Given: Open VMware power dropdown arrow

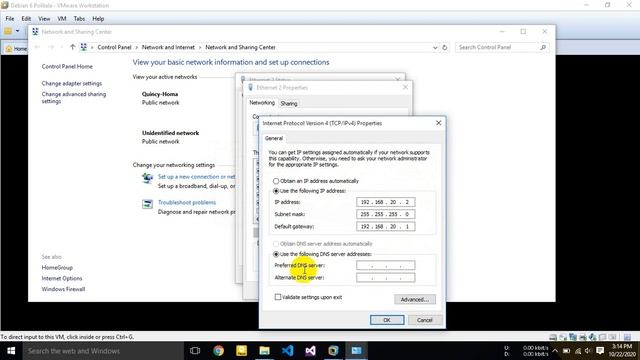Looking at the screenshot, I should (x=17, y=31).
